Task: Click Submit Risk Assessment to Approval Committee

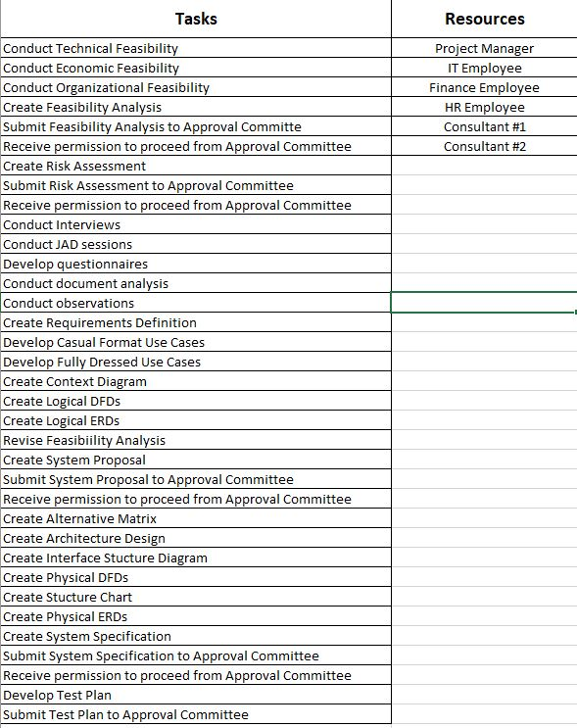Action: (196, 185)
